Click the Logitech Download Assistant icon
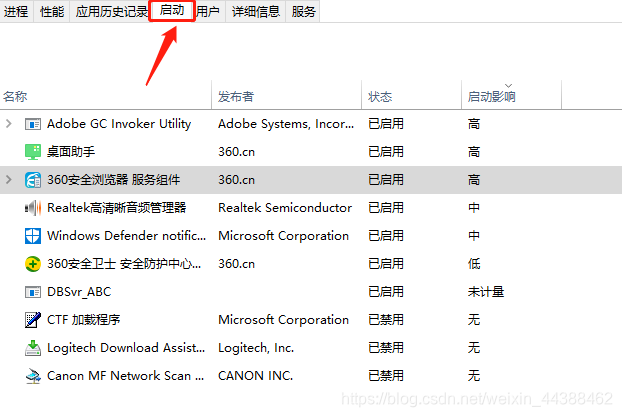 tap(33, 348)
